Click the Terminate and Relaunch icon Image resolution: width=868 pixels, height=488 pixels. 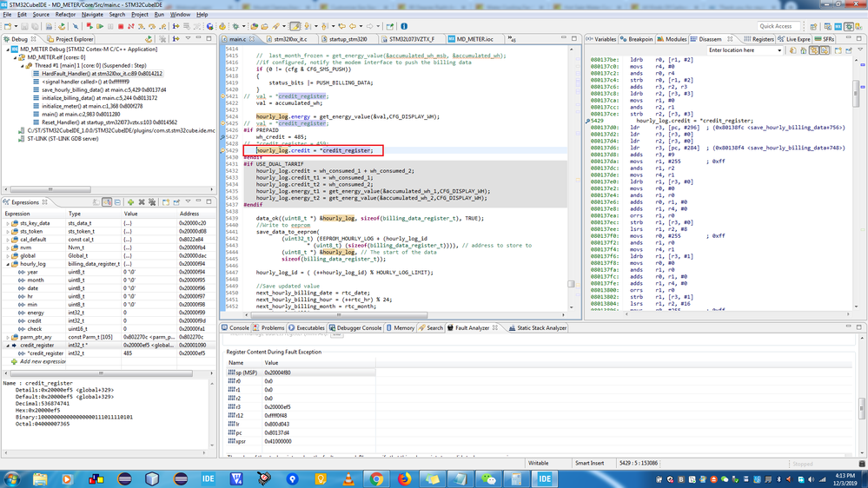point(89,26)
